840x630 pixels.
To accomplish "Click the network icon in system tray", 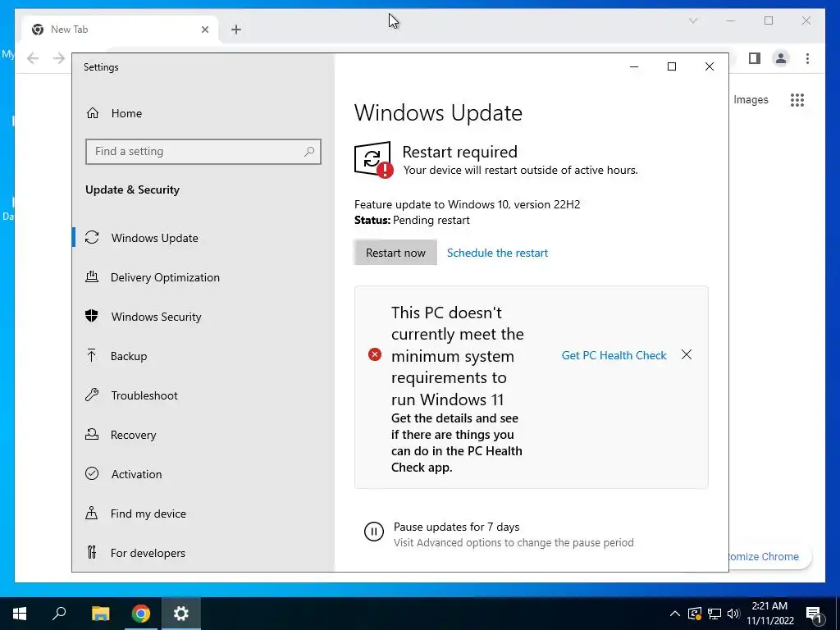I will (714, 614).
